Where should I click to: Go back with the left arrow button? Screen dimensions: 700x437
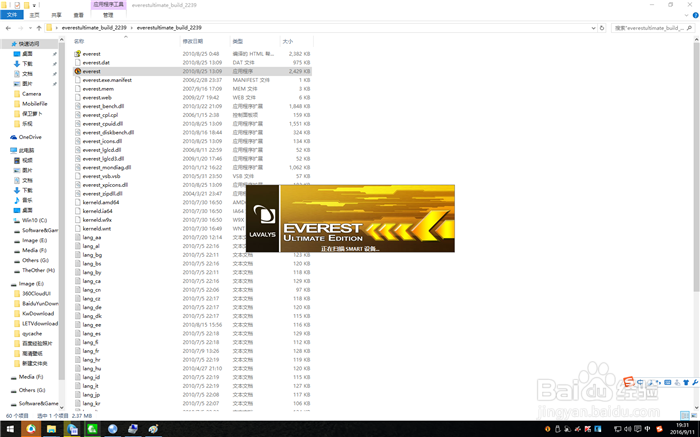pyautogui.click(x=8, y=28)
